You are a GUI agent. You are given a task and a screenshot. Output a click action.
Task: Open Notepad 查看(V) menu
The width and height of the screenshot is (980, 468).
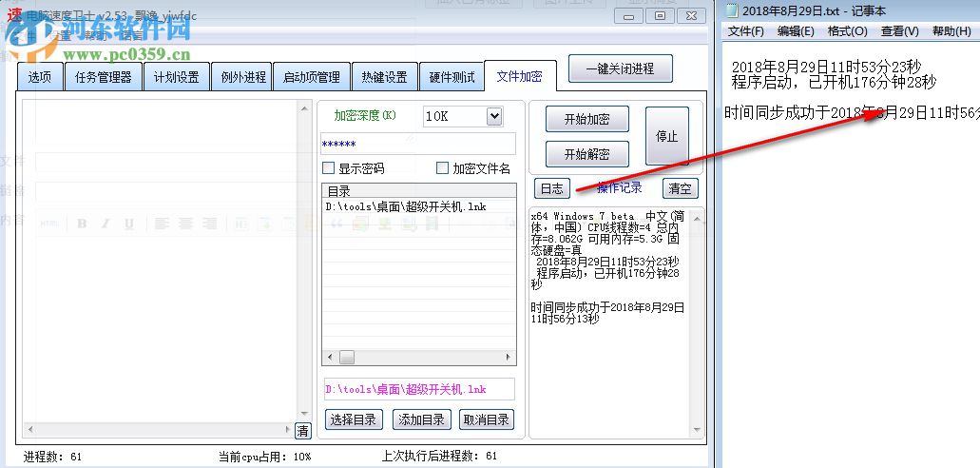tap(900, 30)
